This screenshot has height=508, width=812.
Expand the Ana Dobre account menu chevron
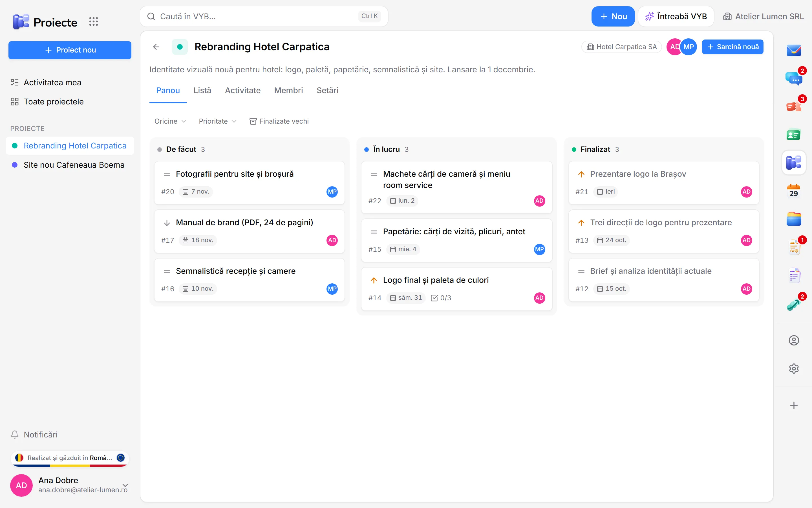tap(125, 485)
